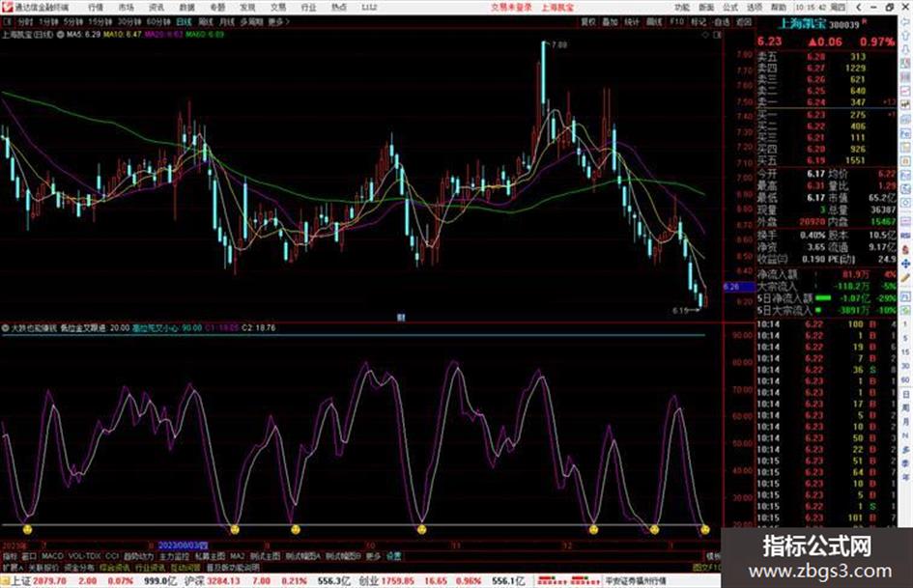The height and width of the screenshot is (588, 913).
Task: Click the 7.08 high price label
Action: coord(559,44)
